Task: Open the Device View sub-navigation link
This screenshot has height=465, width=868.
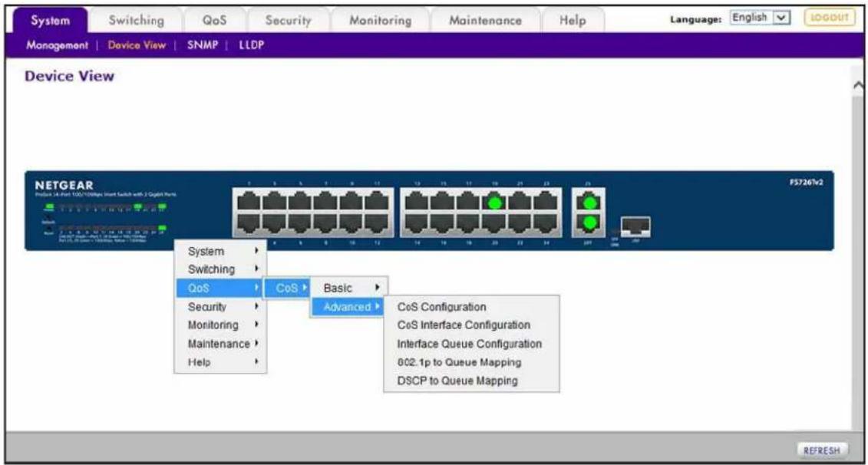Action: click(137, 46)
